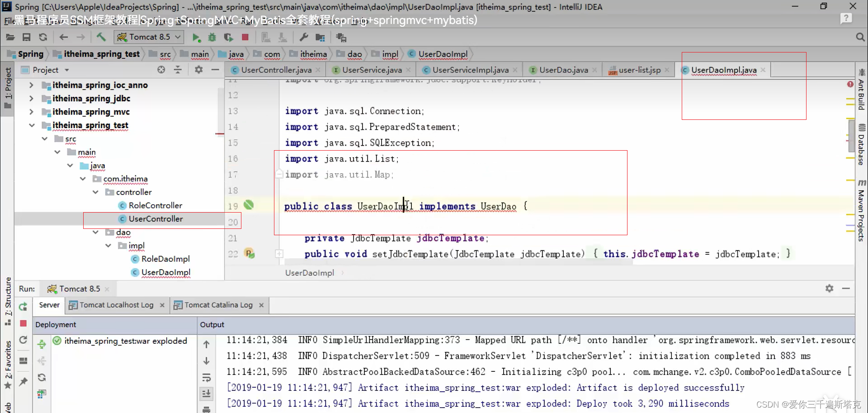Screen dimensions: 868x413
Task: Expand itheima_spring_mvc module
Action: pos(31,112)
